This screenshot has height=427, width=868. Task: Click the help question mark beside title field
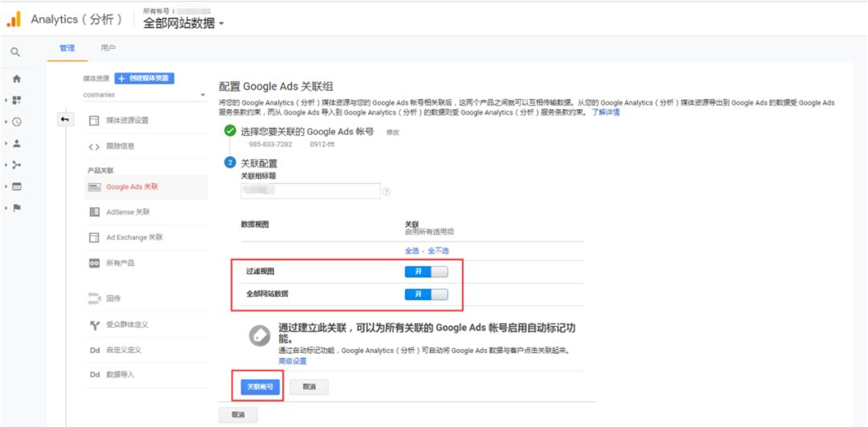click(x=387, y=191)
